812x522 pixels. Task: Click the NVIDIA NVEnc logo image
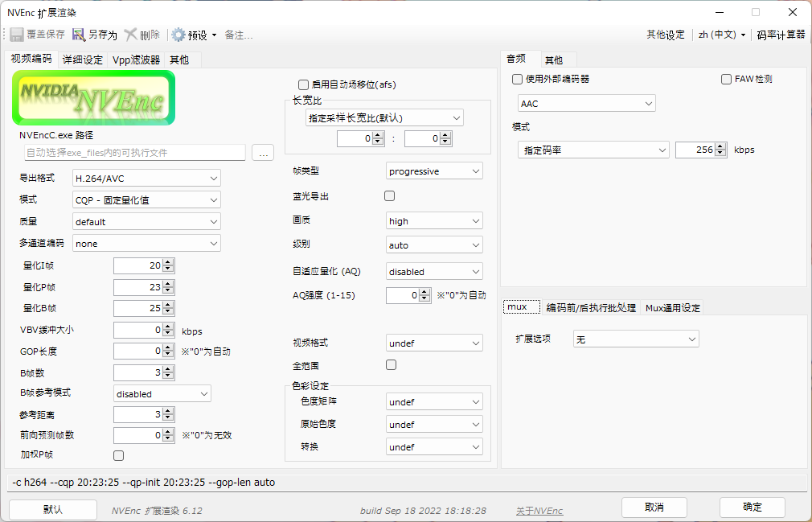coord(93,97)
